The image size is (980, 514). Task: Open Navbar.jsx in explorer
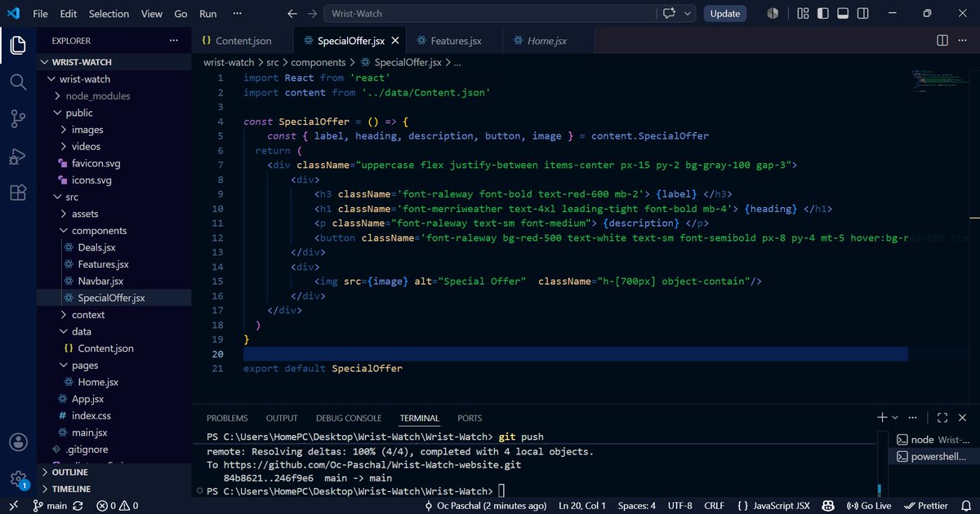tap(100, 281)
